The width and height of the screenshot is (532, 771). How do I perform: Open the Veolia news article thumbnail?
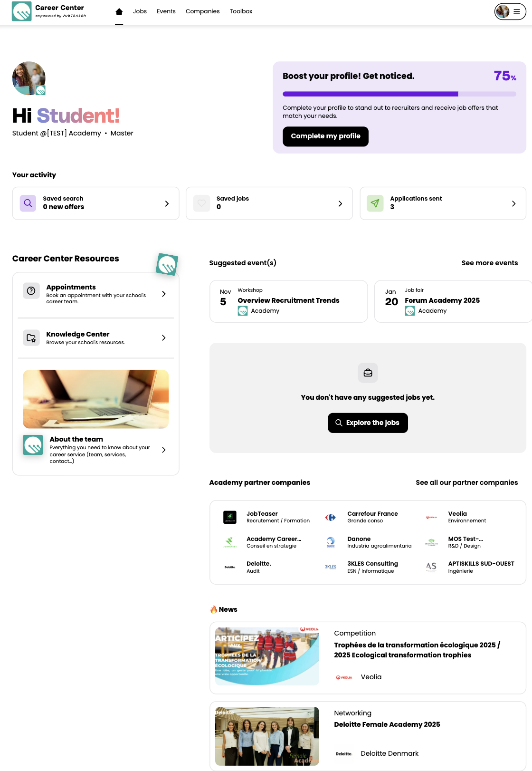coord(267,656)
